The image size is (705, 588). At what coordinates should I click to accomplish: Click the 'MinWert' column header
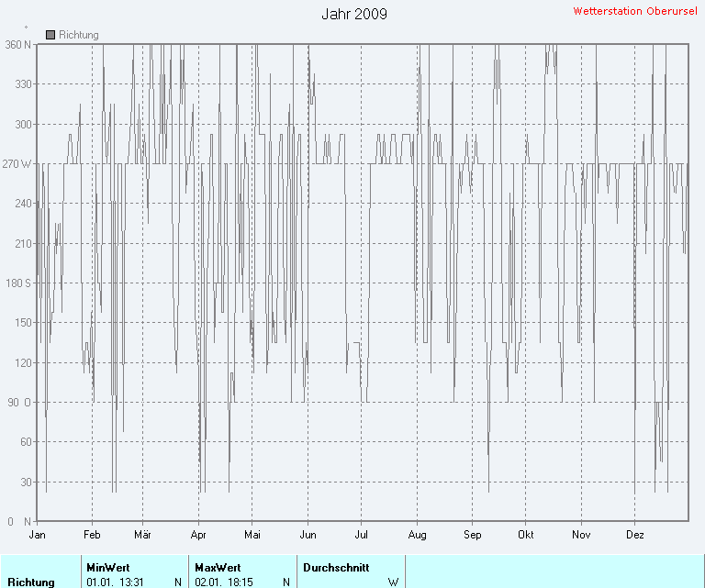[108, 568]
